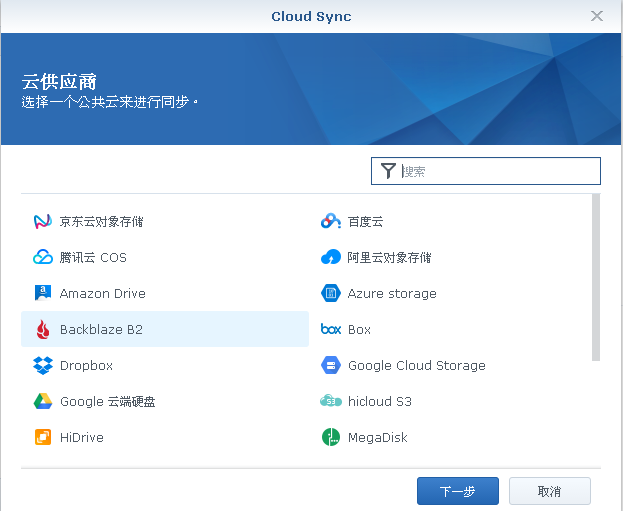The height and width of the screenshot is (511, 623).
Task: Click the Google Cloud Storage icon
Action: (x=331, y=366)
